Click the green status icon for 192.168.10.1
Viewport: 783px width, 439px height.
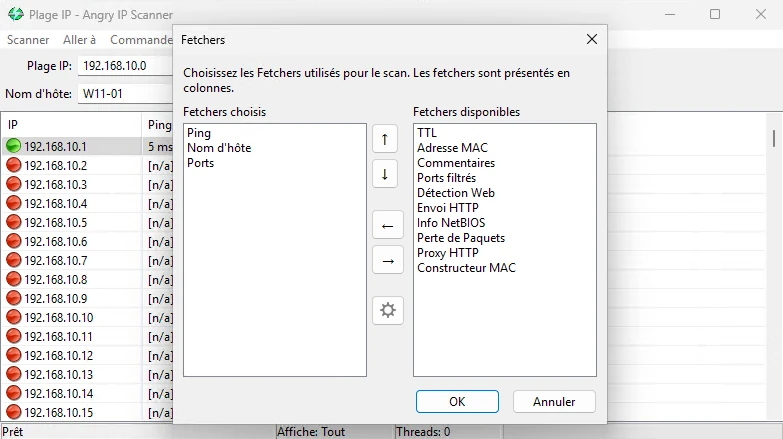[14, 146]
